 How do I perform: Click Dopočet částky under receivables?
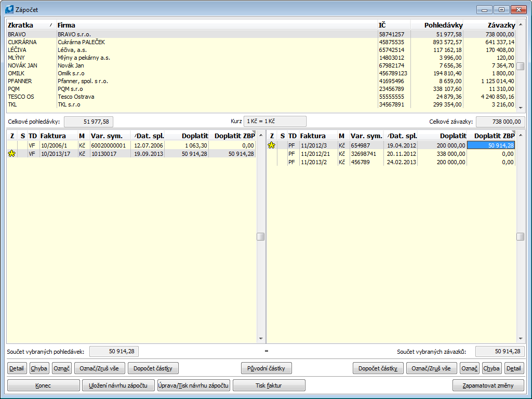pos(153,368)
